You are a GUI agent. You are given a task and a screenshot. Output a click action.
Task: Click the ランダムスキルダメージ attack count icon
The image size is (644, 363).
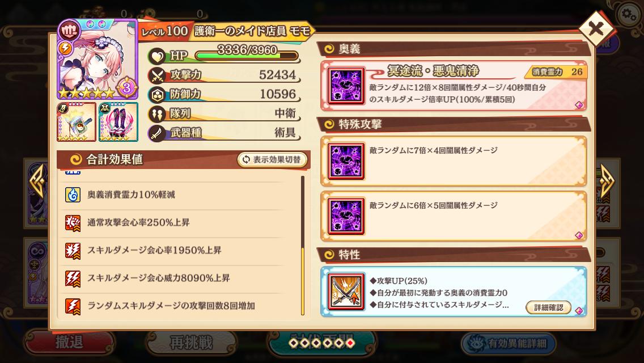(73, 306)
